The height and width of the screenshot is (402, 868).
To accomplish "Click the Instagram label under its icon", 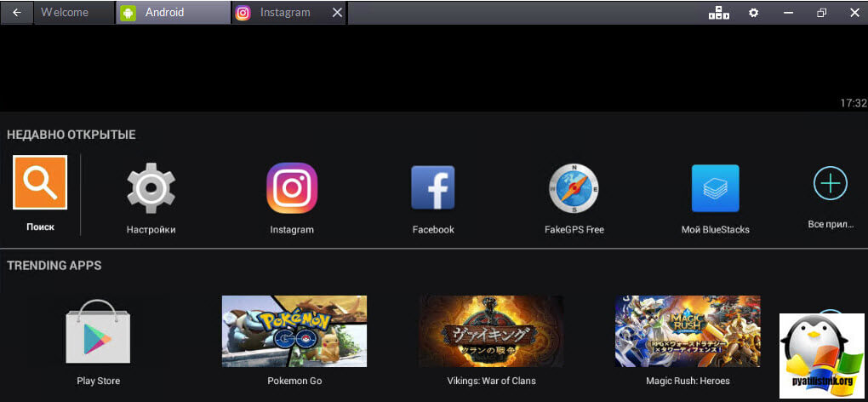I will click(x=292, y=229).
